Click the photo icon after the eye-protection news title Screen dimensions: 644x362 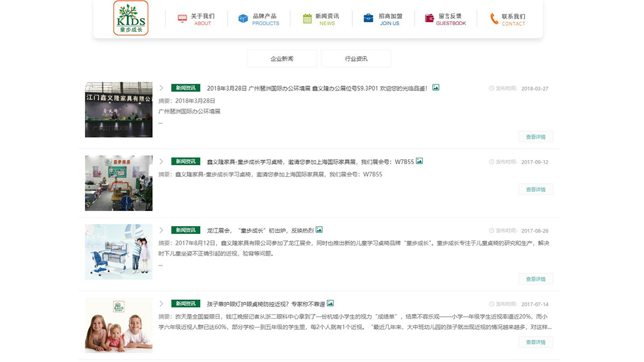330,303
